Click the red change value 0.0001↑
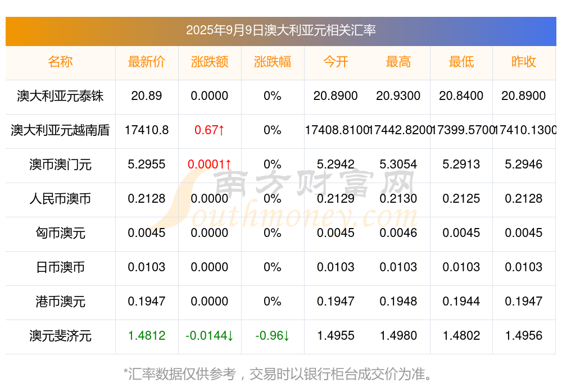Image resolution: width=562 pixels, height=392 pixels. click(210, 164)
